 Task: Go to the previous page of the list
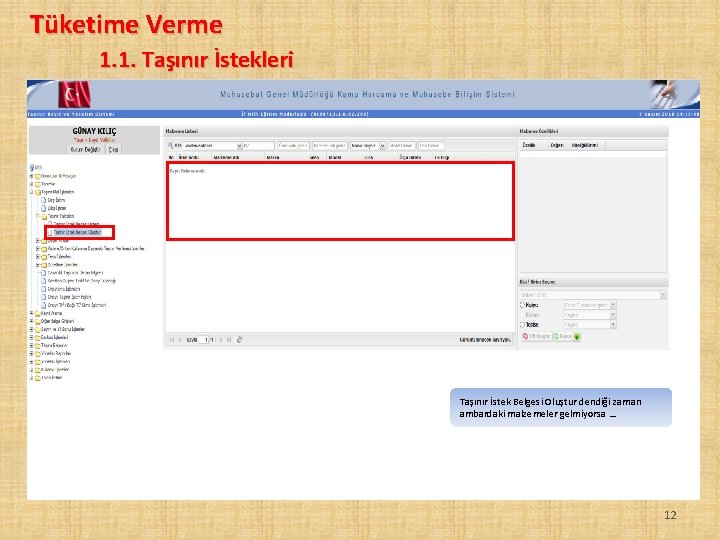[x=180, y=340]
